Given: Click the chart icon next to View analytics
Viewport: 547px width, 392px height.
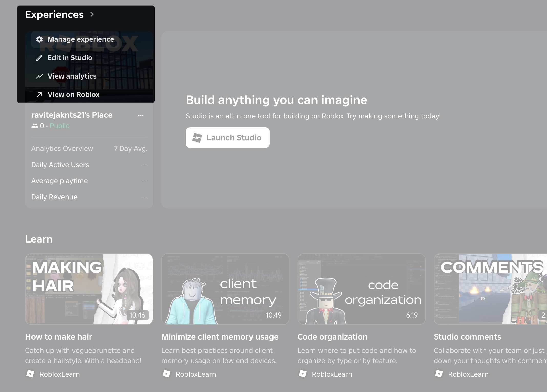Looking at the screenshot, I should click(40, 76).
